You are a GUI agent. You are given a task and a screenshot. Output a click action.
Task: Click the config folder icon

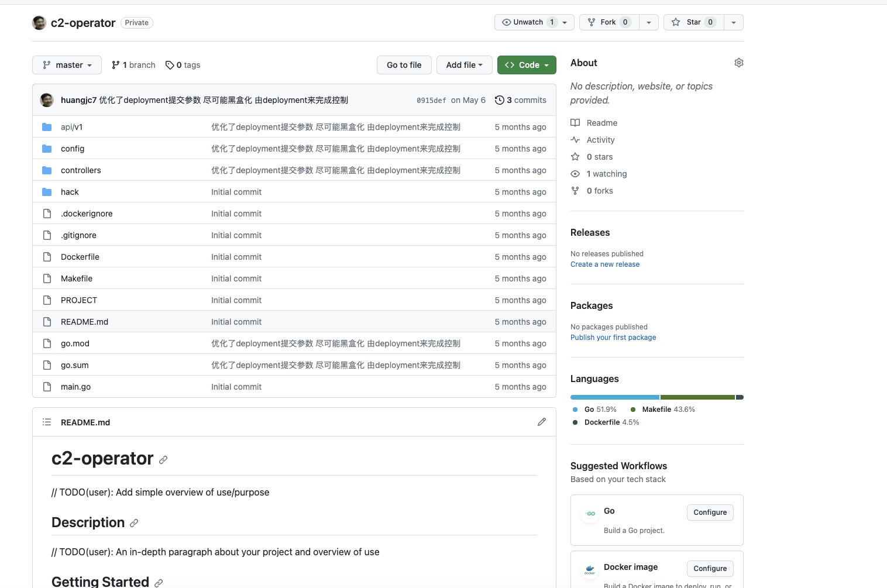[x=47, y=149]
